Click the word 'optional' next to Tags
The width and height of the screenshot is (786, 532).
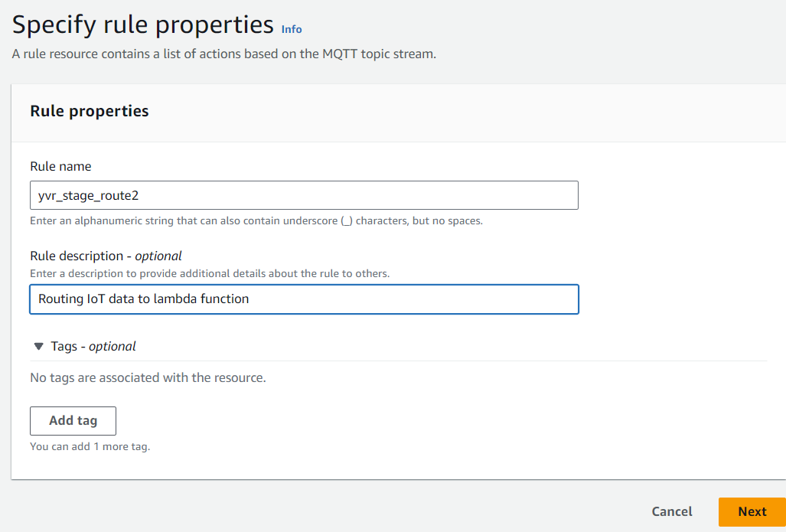tap(113, 347)
